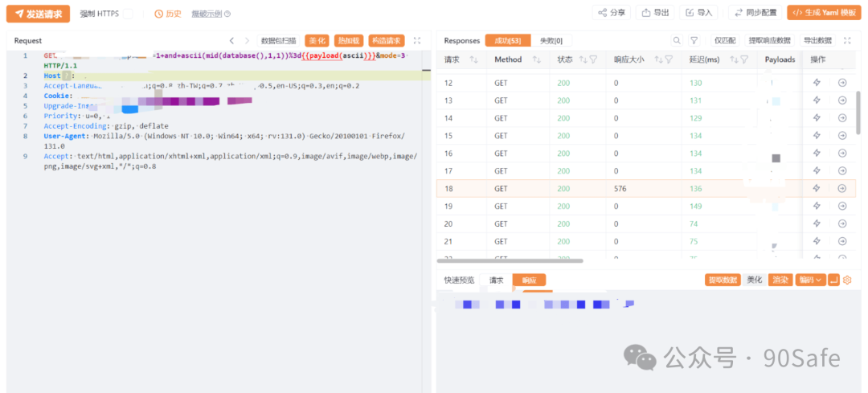The height and width of the screenshot is (393, 868).
Task: Click the lightning icon in row 20
Action: pos(816,224)
